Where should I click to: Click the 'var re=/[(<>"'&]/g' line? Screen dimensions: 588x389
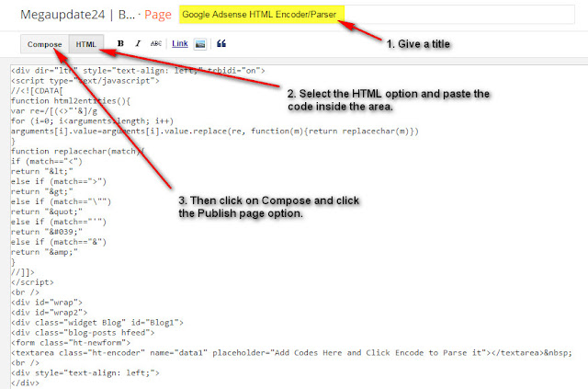coord(54,111)
